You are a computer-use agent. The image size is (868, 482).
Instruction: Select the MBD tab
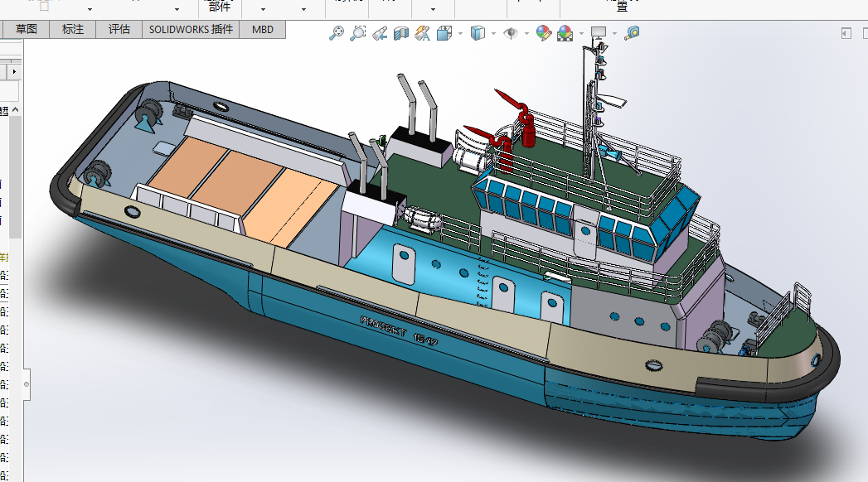[x=263, y=29]
